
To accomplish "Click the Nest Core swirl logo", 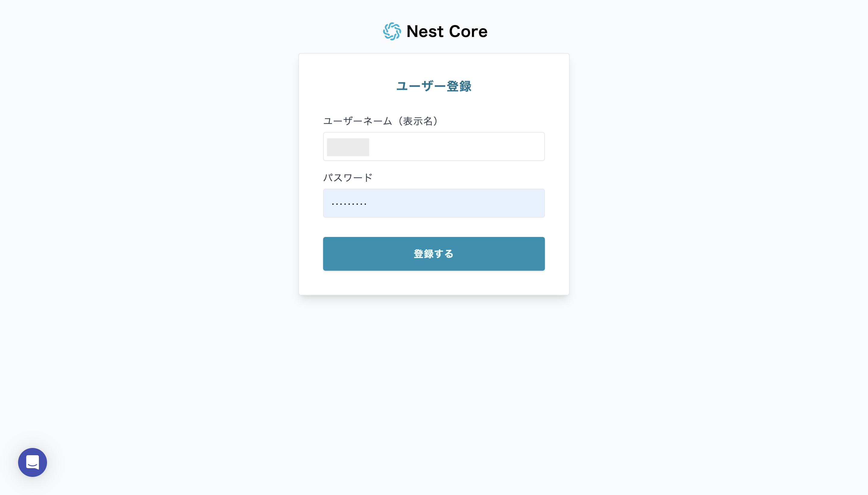I will [392, 31].
